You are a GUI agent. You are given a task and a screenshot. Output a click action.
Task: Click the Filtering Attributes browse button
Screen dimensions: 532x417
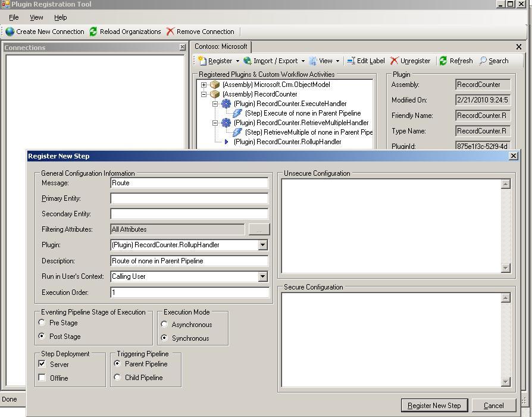(x=259, y=229)
